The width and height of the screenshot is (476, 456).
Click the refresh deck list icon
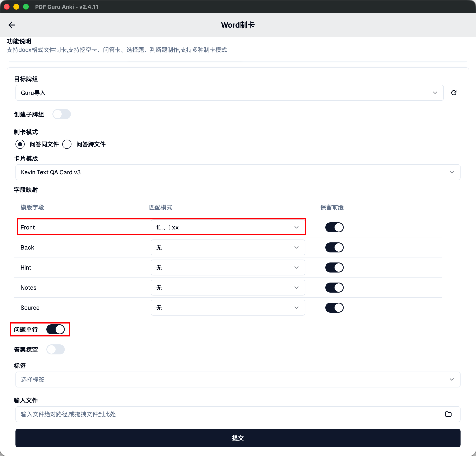pyautogui.click(x=454, y=93)
